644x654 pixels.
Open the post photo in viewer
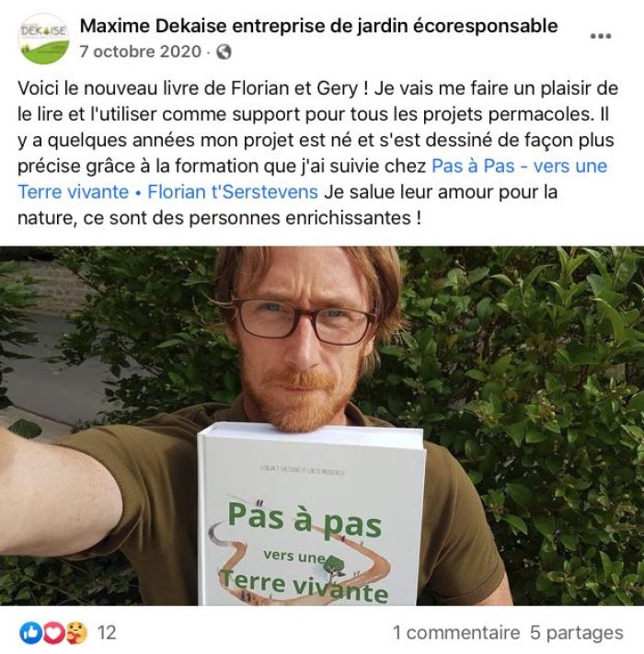coord(322,426)
